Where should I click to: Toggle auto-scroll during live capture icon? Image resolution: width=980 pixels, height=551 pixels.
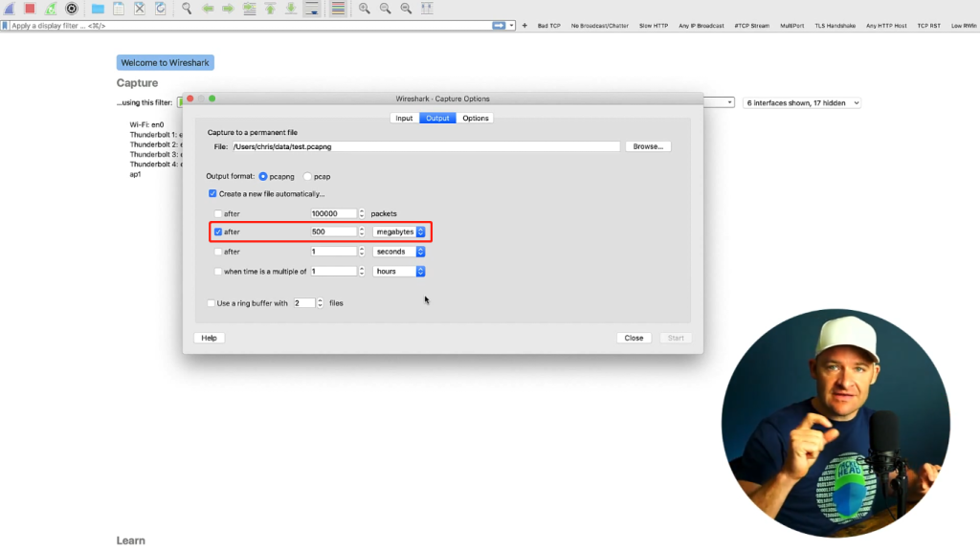click(312, 8)
